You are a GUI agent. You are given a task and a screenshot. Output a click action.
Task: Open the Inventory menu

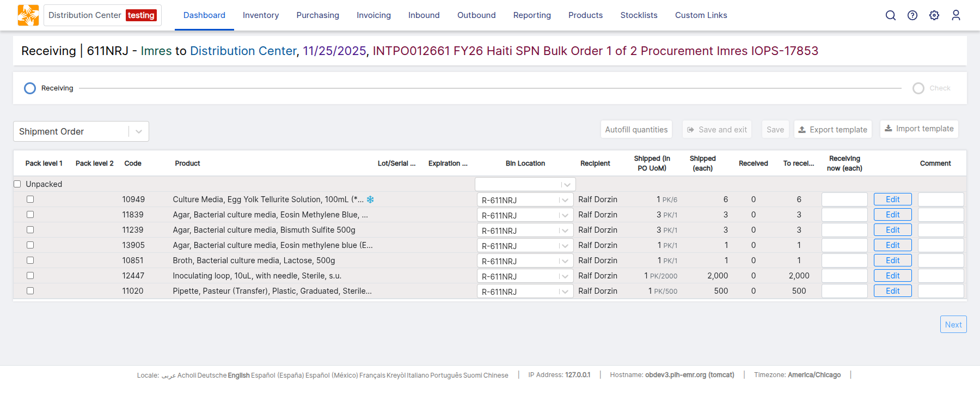coord(260,15)
